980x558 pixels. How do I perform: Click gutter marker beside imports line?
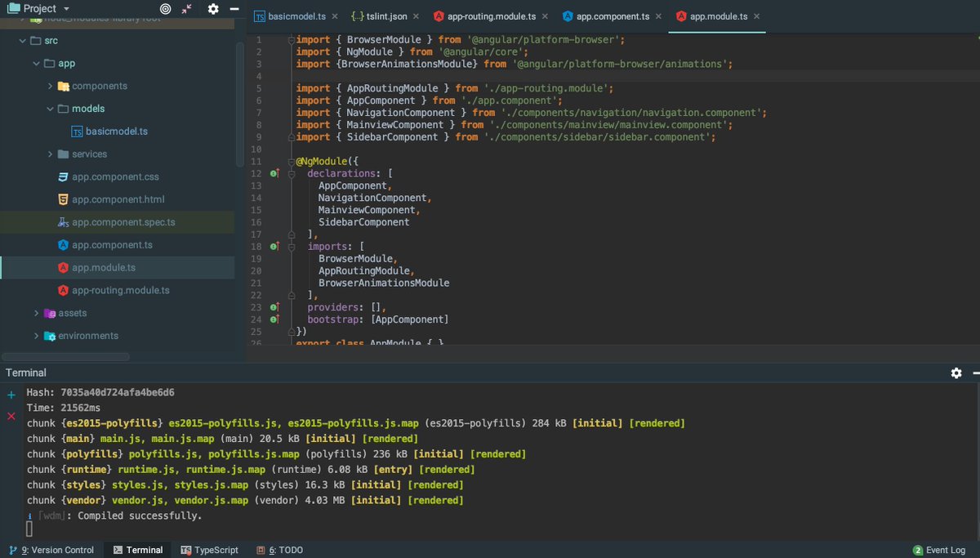point(275,246)
